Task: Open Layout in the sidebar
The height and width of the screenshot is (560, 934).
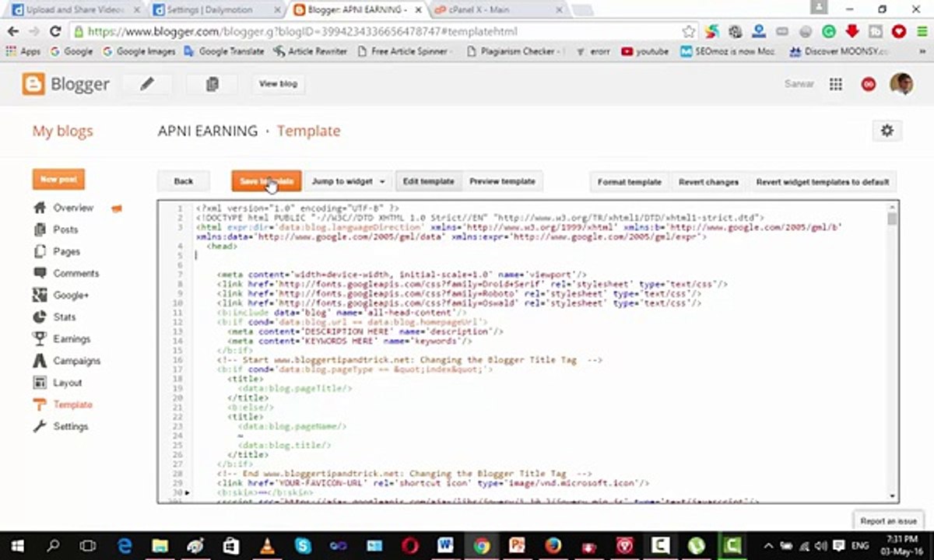Action: (68, 383)
